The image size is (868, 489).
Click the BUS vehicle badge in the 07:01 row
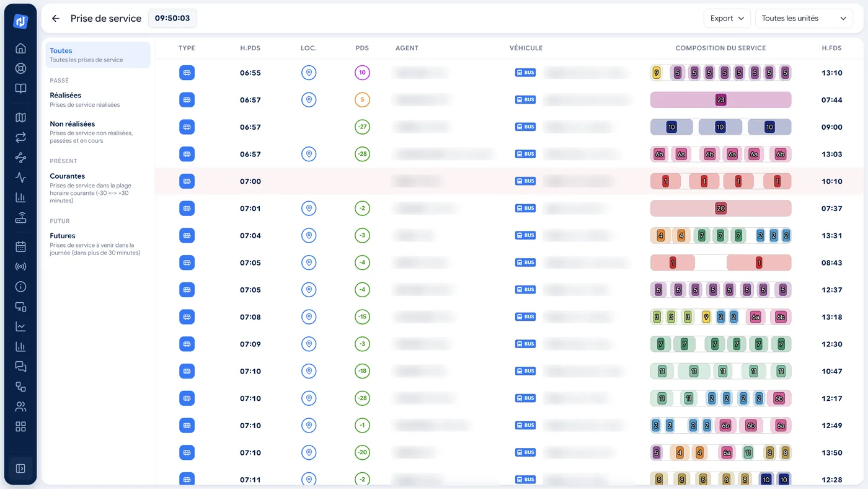click(x=525, y=209)
